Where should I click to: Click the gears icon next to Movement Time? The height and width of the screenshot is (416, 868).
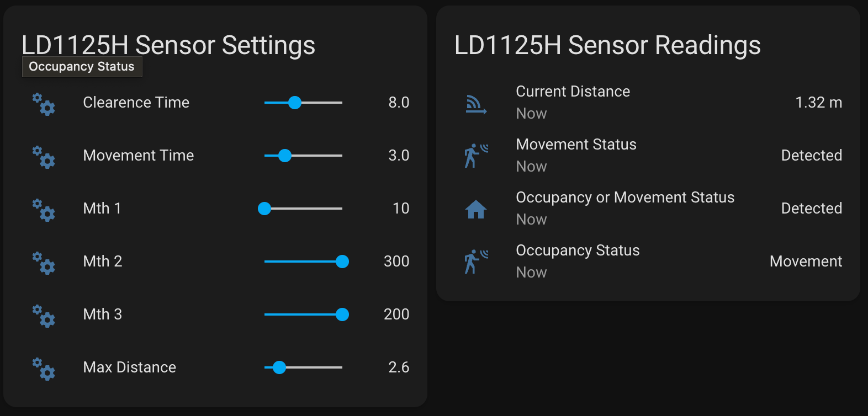44,157
